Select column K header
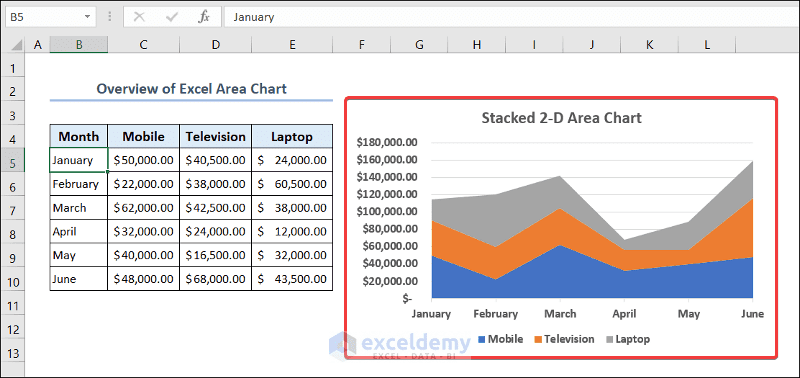Screen dimensions: 800x378 649,45
